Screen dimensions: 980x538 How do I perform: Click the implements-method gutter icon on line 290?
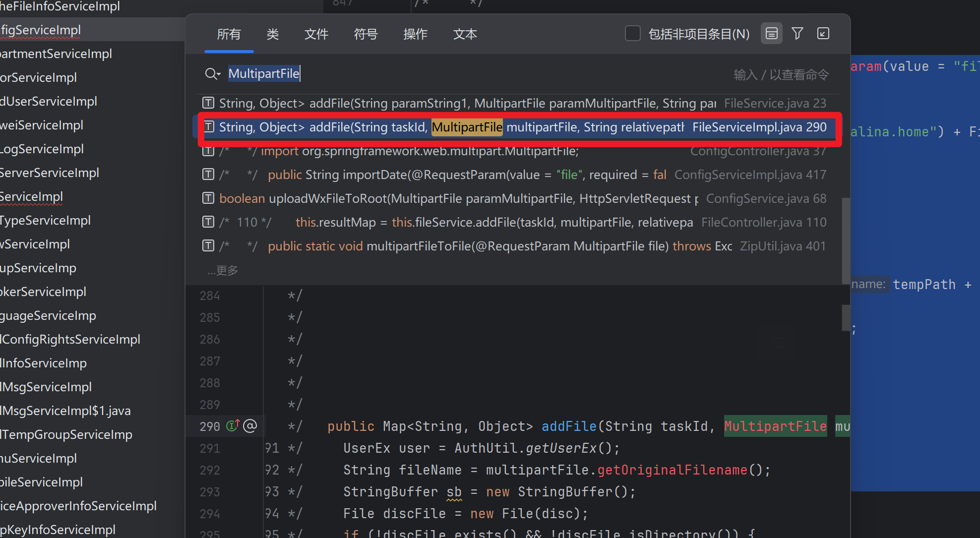click(233, 426)
